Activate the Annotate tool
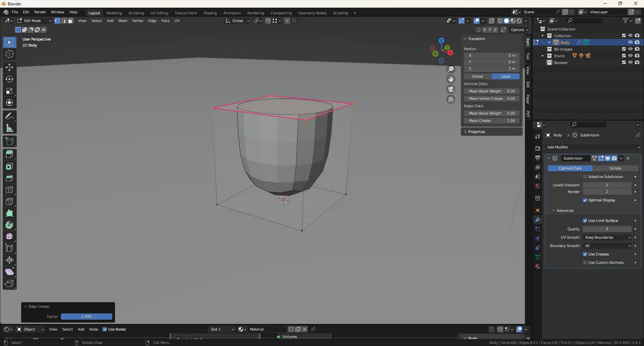Viewport: 644px width, 346px height. coord(10,116)
